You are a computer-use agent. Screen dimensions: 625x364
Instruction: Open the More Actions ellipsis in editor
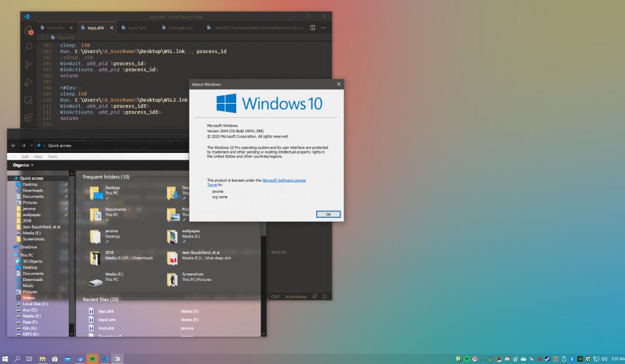(324, 28)
